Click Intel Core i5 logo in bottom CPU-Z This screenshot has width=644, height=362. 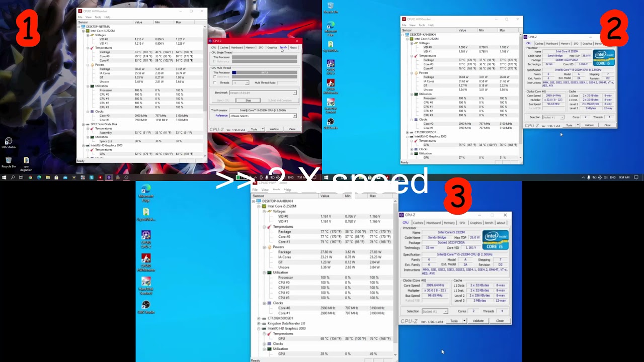pyautogui.click(x=495, y=240)
